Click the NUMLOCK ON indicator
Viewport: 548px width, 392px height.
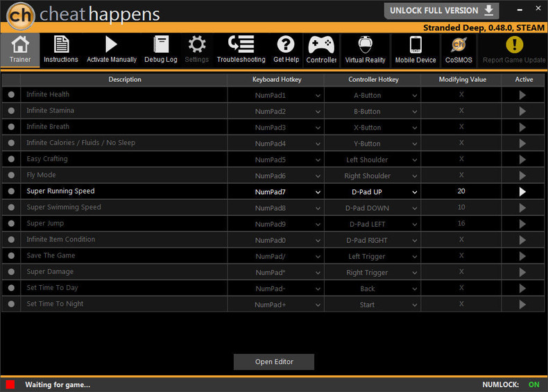(511, 384)
